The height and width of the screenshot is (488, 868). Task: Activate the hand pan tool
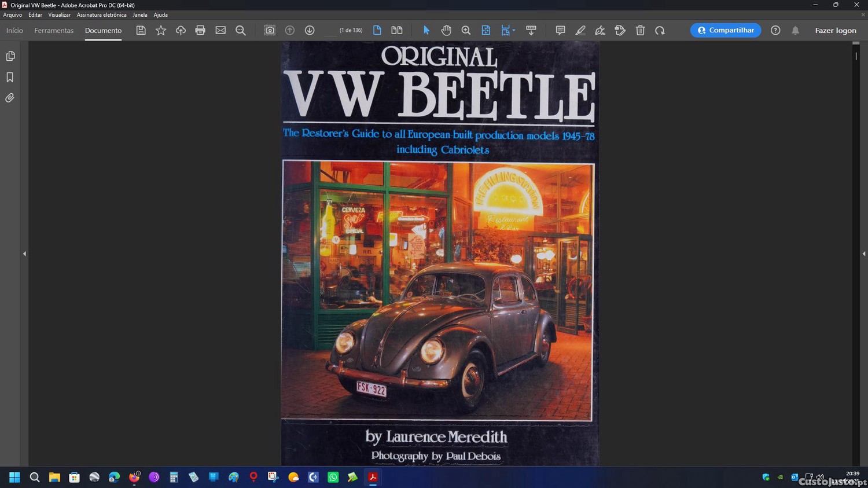click(446, 30)
